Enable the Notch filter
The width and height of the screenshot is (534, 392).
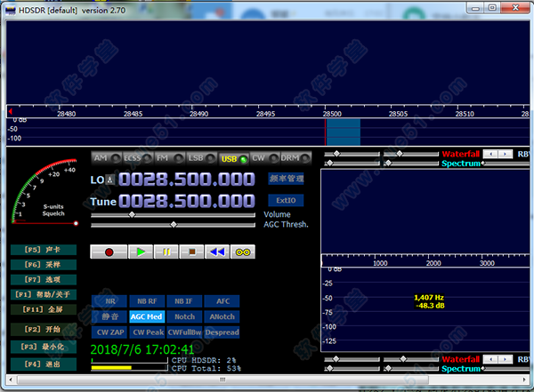tap(184, 316)
